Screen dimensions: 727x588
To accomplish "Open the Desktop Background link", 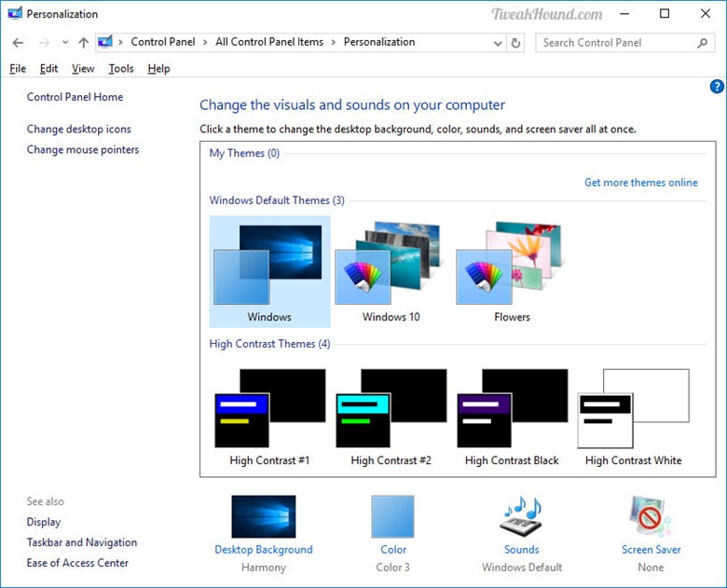I will [264, 550].
